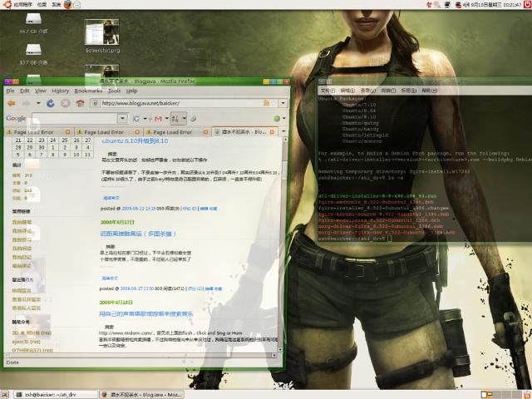Click the show-desktop icon on bottom panel
532x399 pixels.
(5, 395)
